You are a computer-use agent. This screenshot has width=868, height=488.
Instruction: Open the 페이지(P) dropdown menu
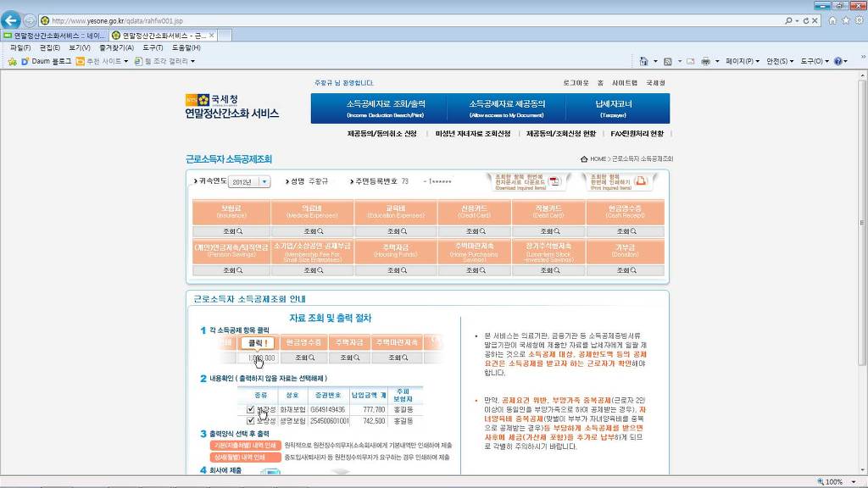(x=743, y=61)
